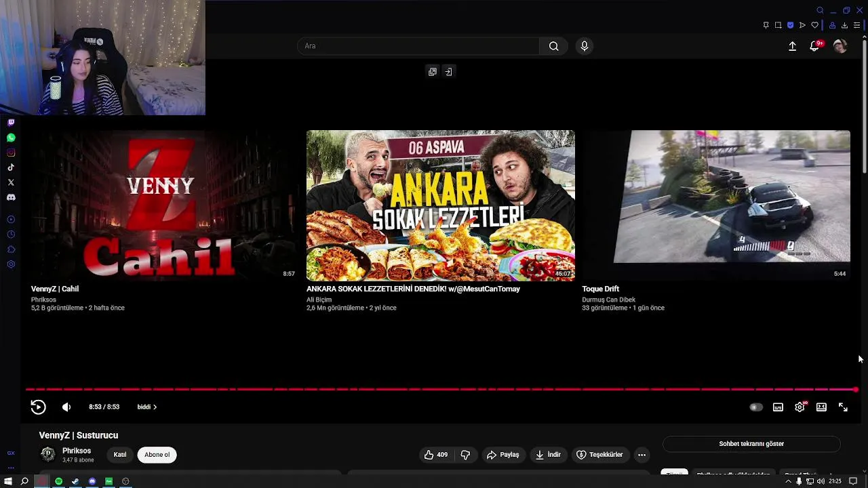Open the YouTube upload/create icon
The width and height of the screenshot is (868, 488).
(792, 46)
